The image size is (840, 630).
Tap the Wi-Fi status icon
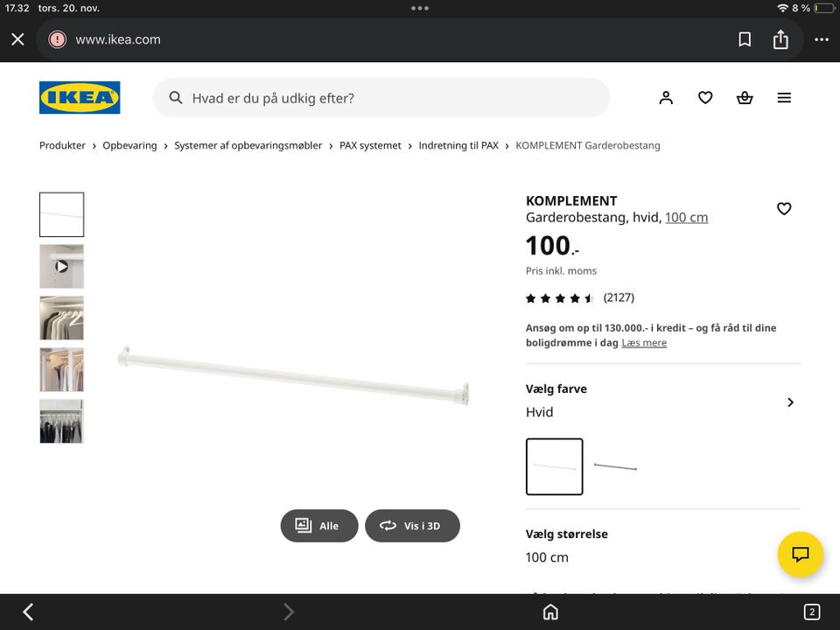[783, 8]
